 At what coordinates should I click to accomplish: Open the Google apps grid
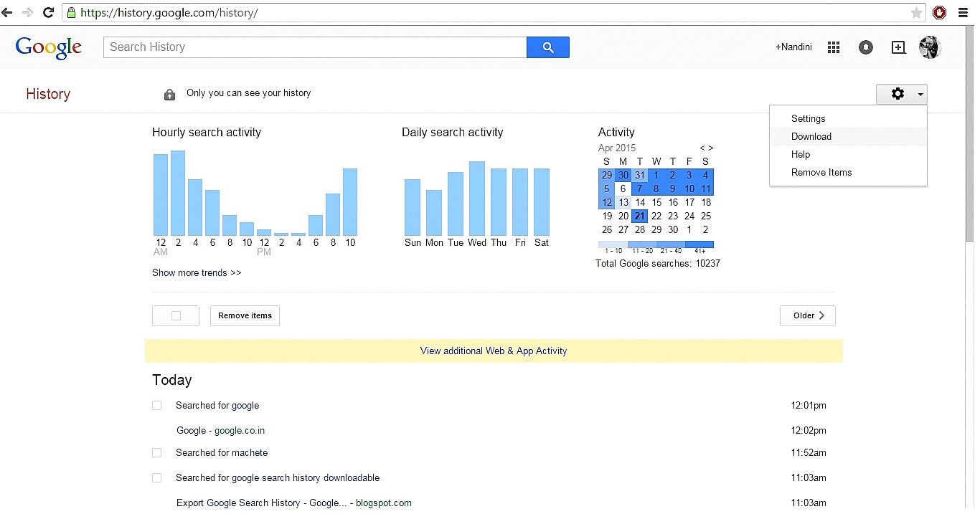pyautogui.click(x=834, y=47)
